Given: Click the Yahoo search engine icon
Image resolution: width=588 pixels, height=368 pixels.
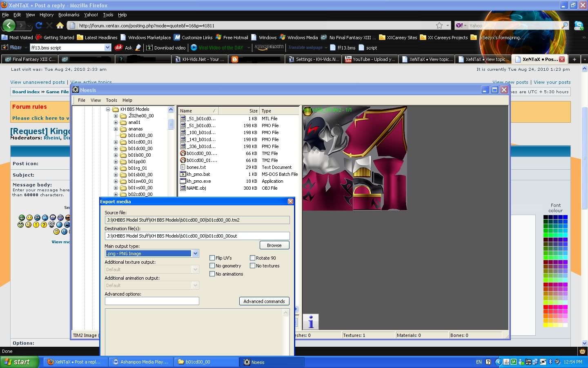Looking at the screenshot, I should point(459,25).
